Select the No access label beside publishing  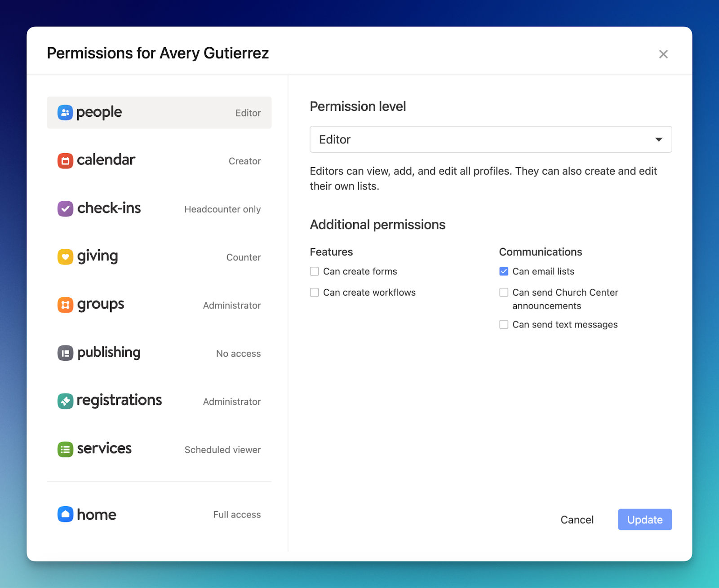(238, 354)
